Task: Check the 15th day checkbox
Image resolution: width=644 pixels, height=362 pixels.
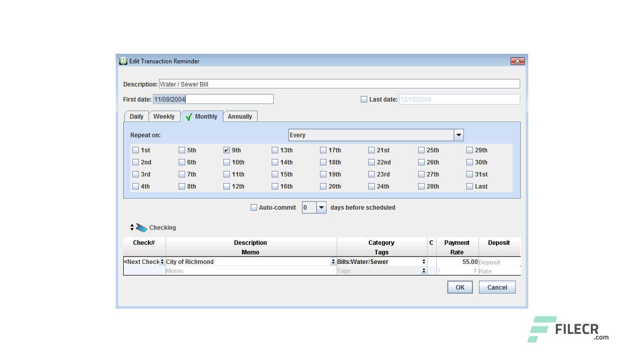Action: pos(275,174)
